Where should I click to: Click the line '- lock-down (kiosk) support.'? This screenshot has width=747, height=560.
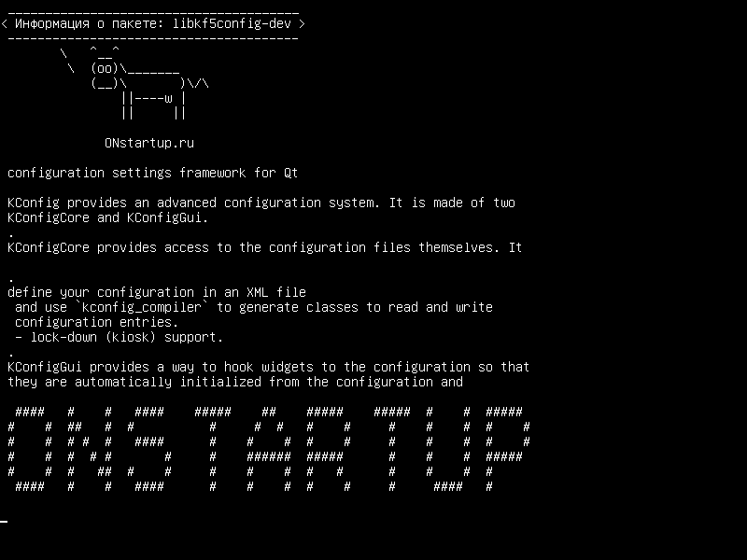(x=120, y=337)
